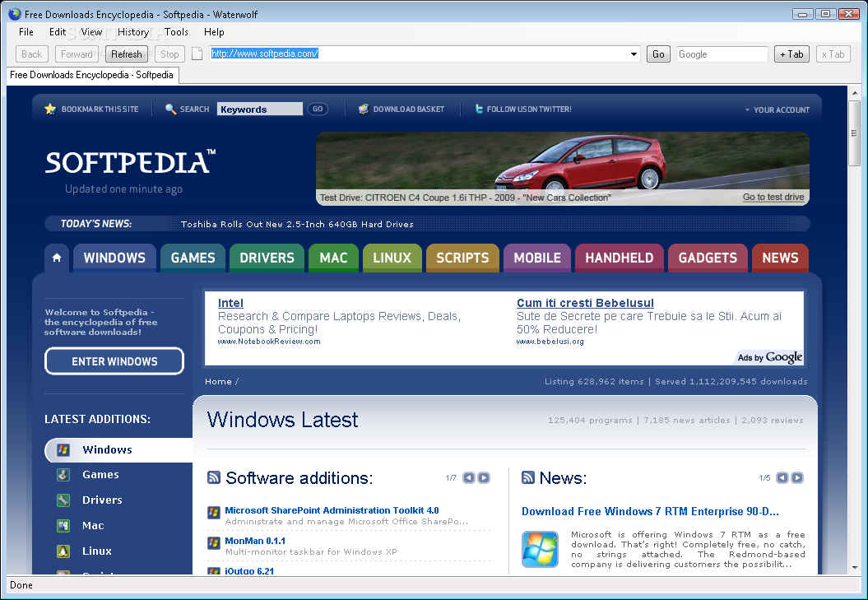Open the Tools menu
868x600 pixels.
pos(176,32)
